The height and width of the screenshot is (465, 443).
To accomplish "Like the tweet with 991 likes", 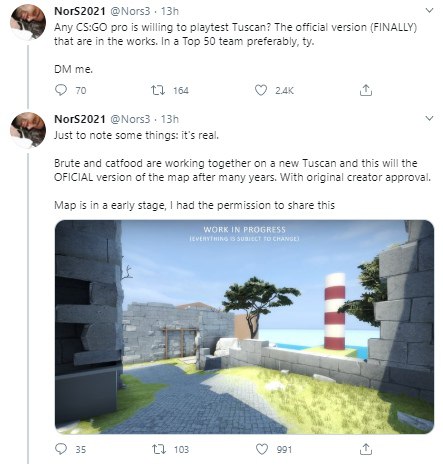I will pos(262,449).
